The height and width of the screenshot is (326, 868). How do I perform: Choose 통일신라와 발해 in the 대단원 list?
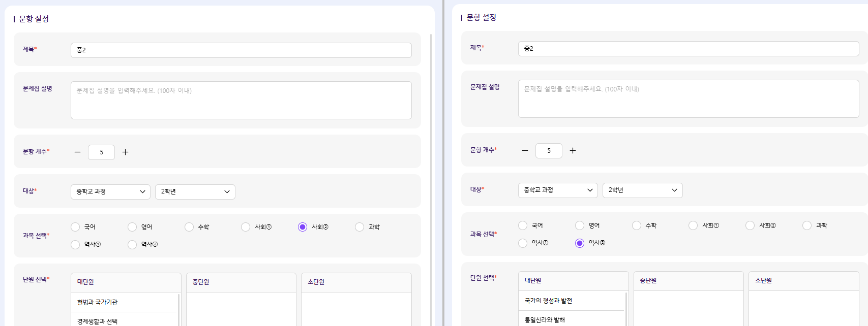[x=545, y=320]
